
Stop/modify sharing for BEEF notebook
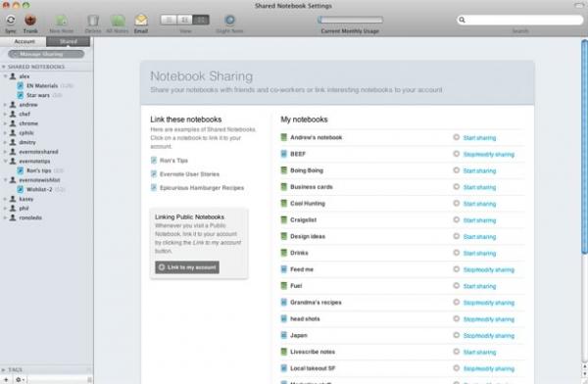click(x=489, y=155)
